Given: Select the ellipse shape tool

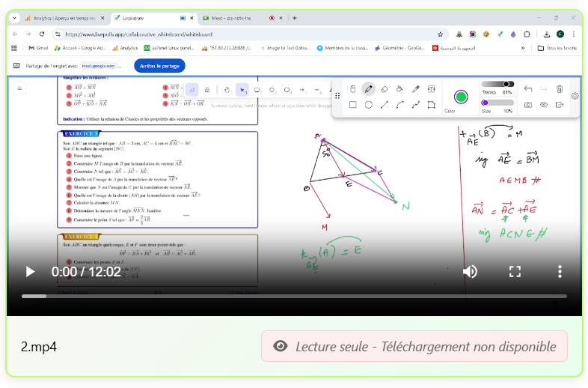Looking at the screenshot, I should 368,105.
